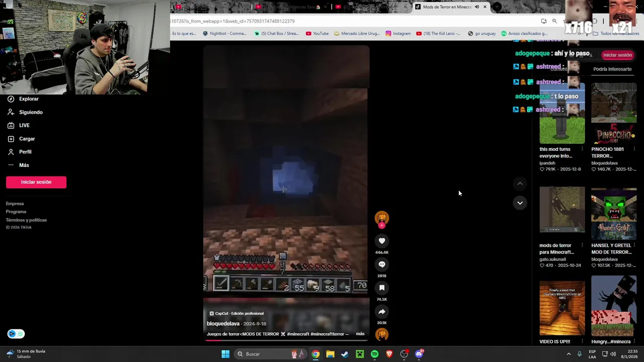Open the Programa footer link
Image resolution: width=644 pixels, height=362 pixels.
(16, 212)
